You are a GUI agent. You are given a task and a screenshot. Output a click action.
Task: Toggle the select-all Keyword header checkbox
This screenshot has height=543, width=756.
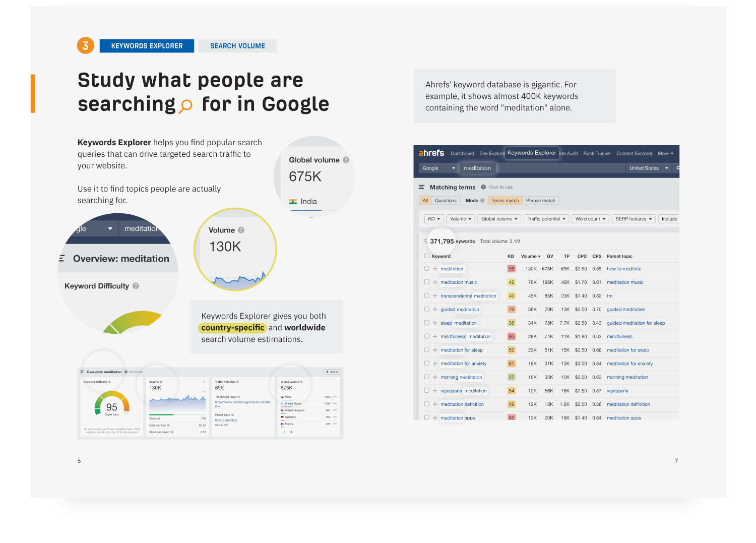pyautogui.click(x=427, y=256)
